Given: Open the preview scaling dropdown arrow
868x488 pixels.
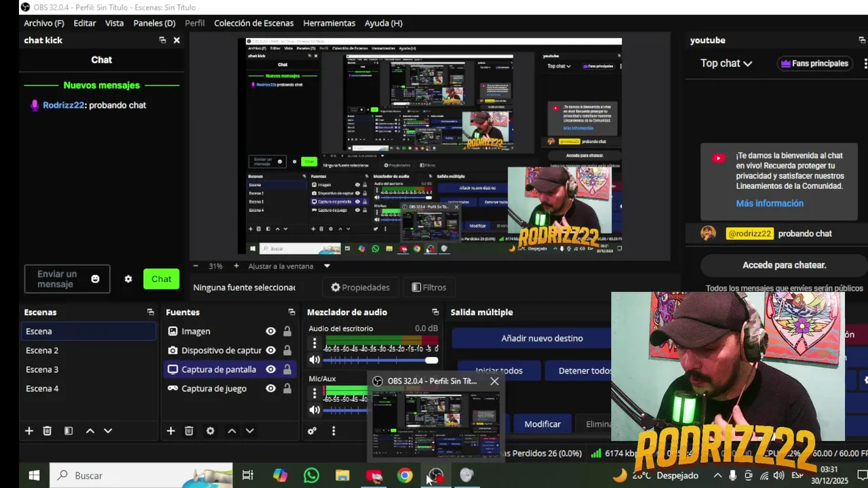Looking at the screenshot, I should pyautogui.click(x=327, y=266).
